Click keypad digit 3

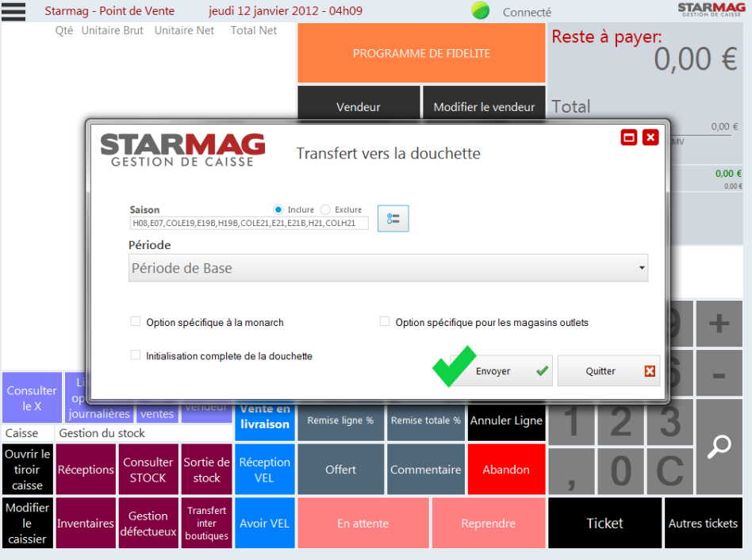click(670, 423)
